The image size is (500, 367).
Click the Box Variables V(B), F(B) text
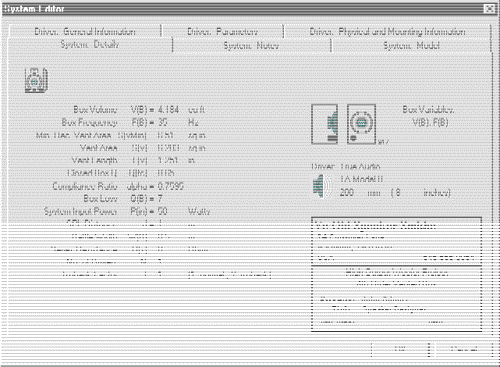pyautogui.click(x=429, y=116)
